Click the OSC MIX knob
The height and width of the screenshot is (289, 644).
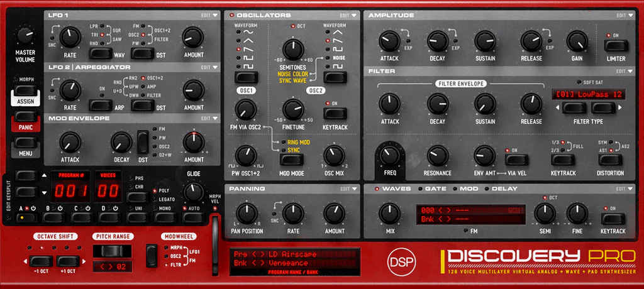(x=334, y=156)
